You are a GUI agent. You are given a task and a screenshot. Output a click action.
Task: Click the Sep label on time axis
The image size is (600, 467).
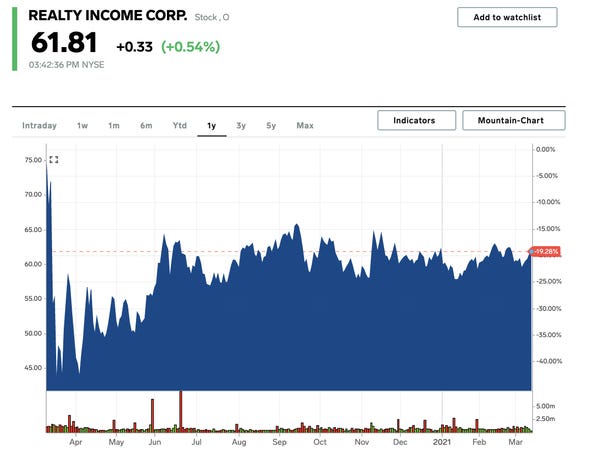pos(279,442)
